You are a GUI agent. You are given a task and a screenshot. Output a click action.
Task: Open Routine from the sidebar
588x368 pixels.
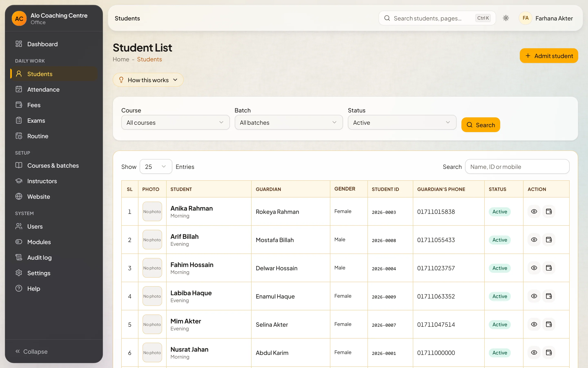[x=54, y=136]
